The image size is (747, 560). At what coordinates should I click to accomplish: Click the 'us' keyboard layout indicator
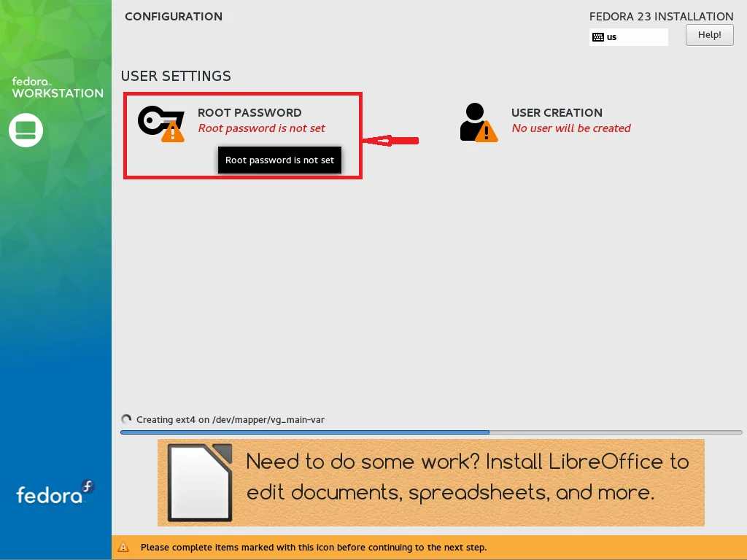point(628,37)
